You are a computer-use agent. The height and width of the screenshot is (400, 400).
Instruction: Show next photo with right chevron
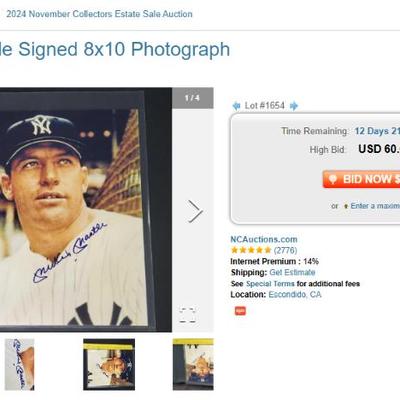[x=195, y=211]
